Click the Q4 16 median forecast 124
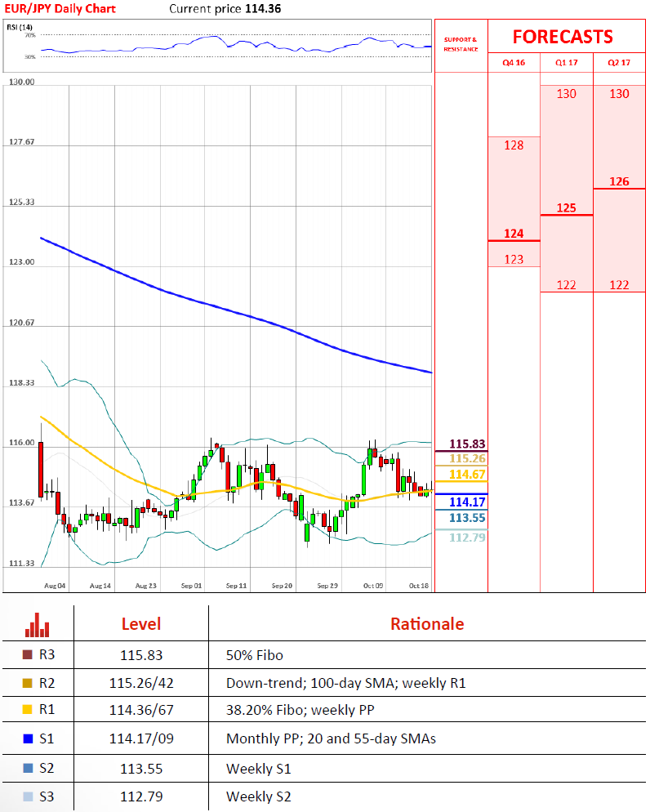650x812 pixels. [514, 234]
